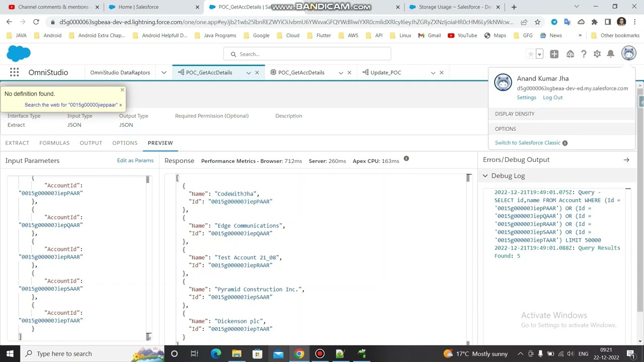Click the global actions plus icon

click(x=554, y=54)
